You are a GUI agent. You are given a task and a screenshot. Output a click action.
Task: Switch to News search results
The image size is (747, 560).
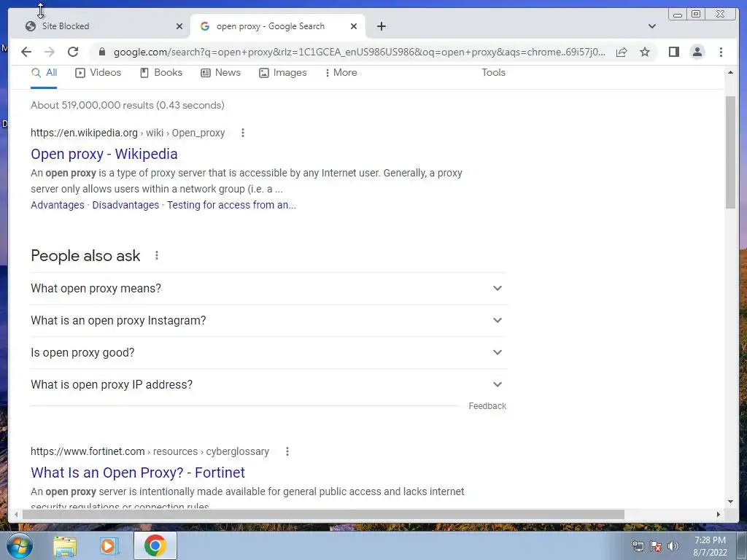pos(220,73)
